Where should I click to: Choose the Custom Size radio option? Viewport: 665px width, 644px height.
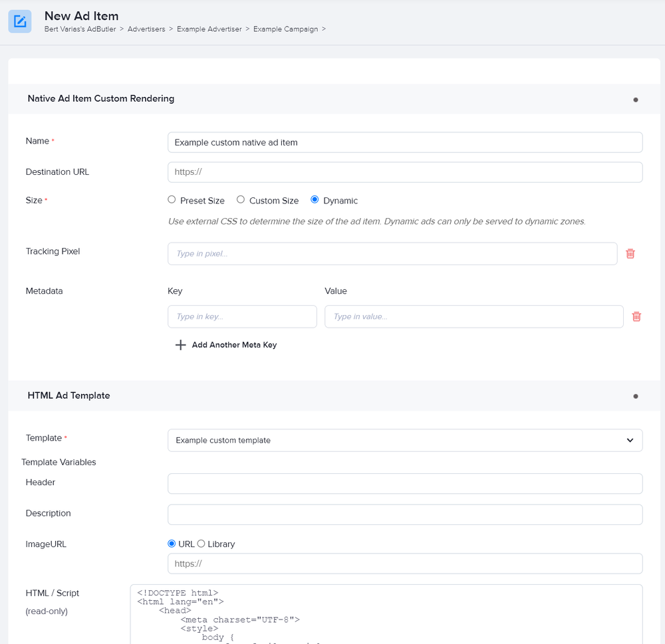pos(241,199)
